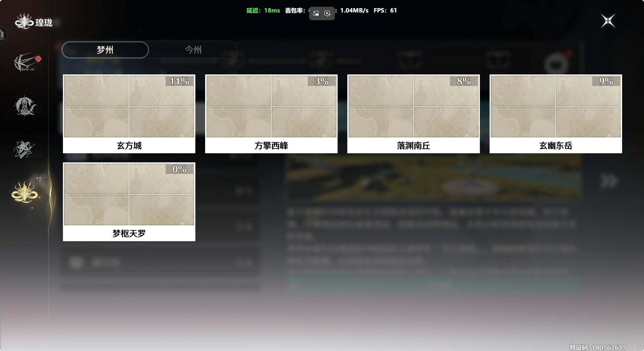Screen dimensions: 644x351
Task: Click the play cursor icon in stream overlay
Action: [327, 13]
